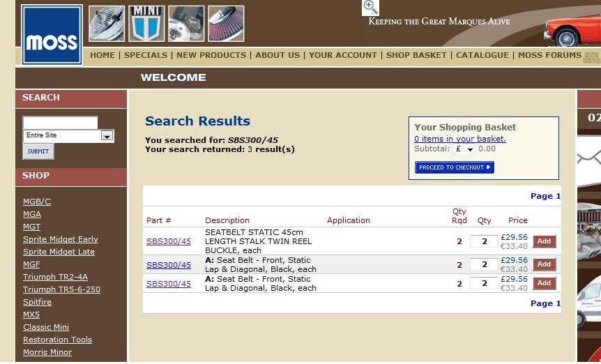Open MOSS FORUMS menu item
The height and width of the screenshot is (364, 601).
549,55
